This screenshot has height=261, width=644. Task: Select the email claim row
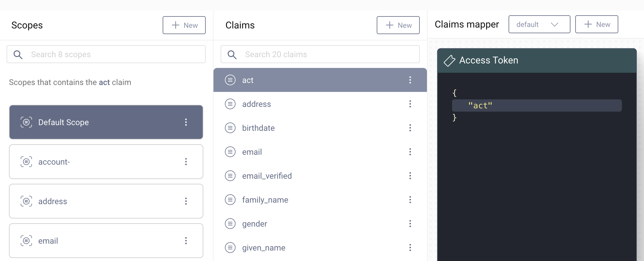[x=320, y=152]
